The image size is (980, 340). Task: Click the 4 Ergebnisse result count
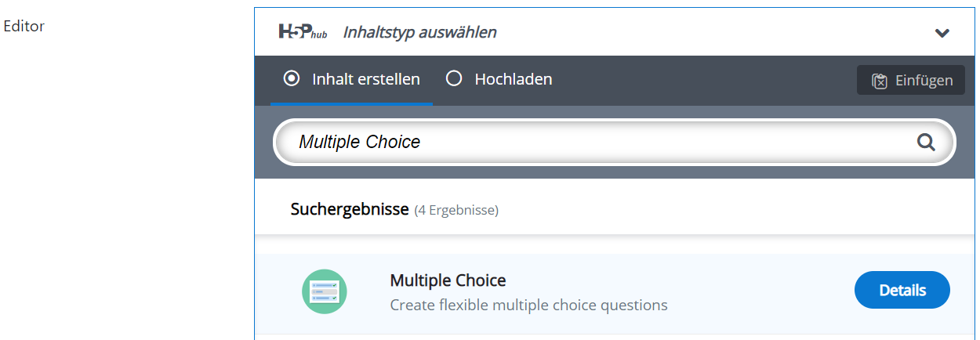(456, 210)
